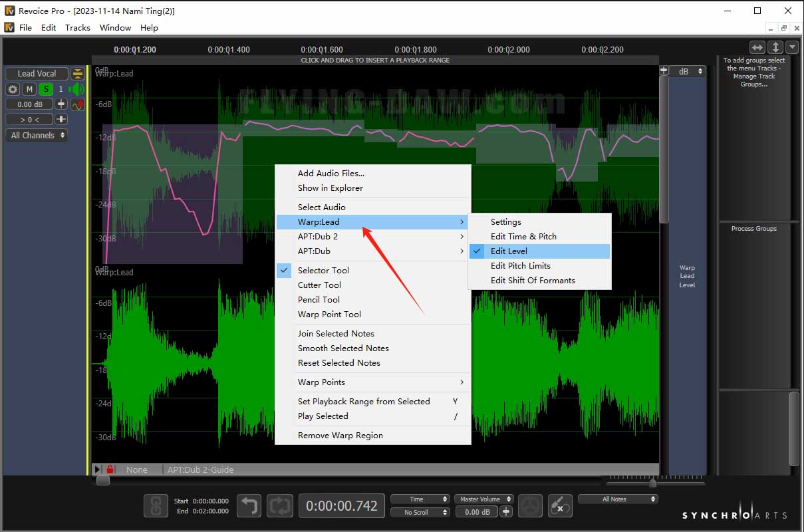Toggle the chain link icon in transport
This screenshot has width=804, height=532.
(156, 506)
